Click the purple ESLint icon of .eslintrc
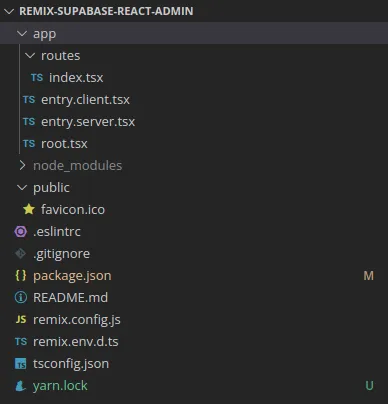388x404 pixels. pyautogui.click(x=21, y=231)
